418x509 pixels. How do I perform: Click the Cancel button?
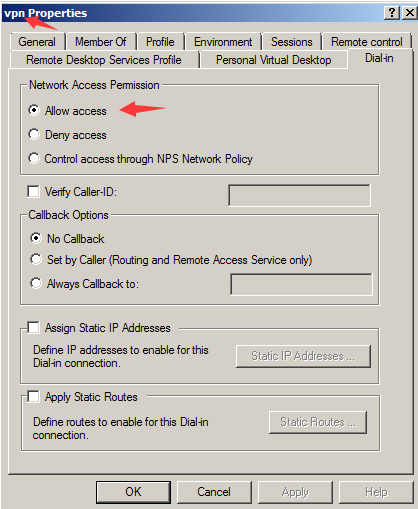(x=214, y=492)
